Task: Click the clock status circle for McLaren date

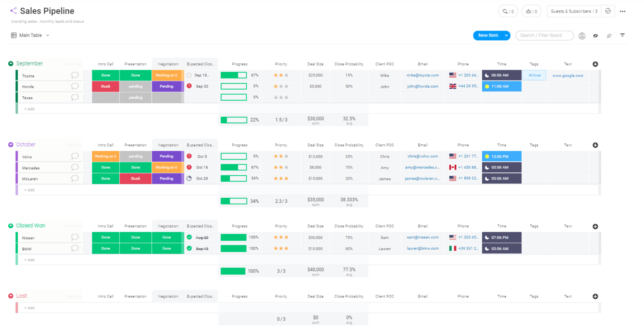Action: (189, 178)
